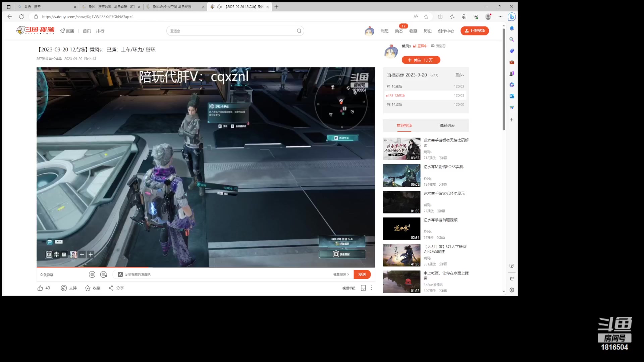Image resolution: width=644 pixels, height=362 pixels.
Task: Click streamer 乘风s avatar
Action: [x=391, y=51]
